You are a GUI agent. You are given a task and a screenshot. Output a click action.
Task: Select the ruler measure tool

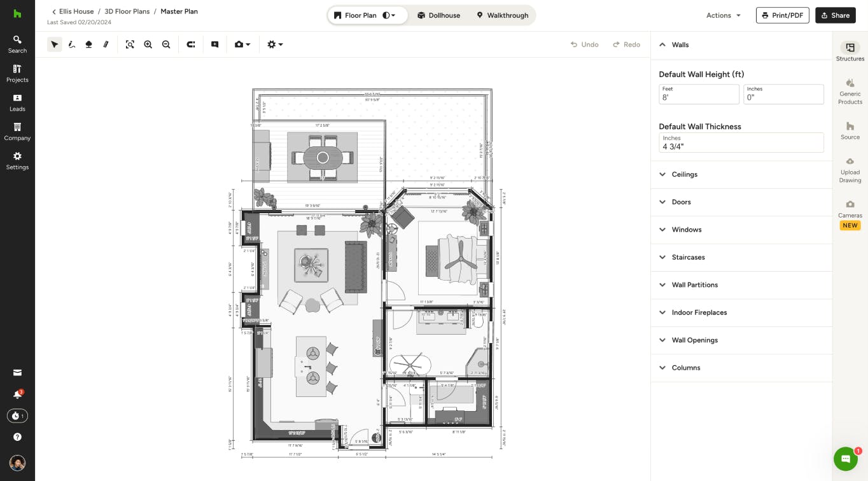pyautogui.click(x=106, y=45)
